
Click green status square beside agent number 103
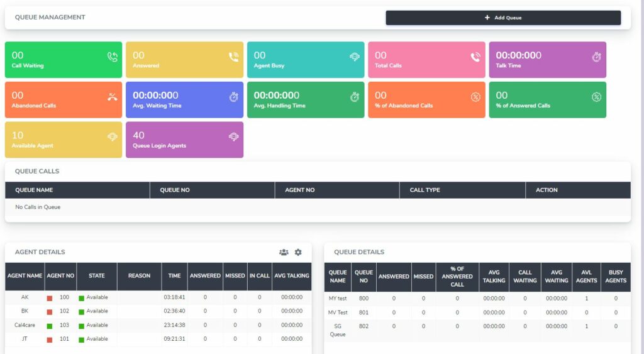pos(50,326)
